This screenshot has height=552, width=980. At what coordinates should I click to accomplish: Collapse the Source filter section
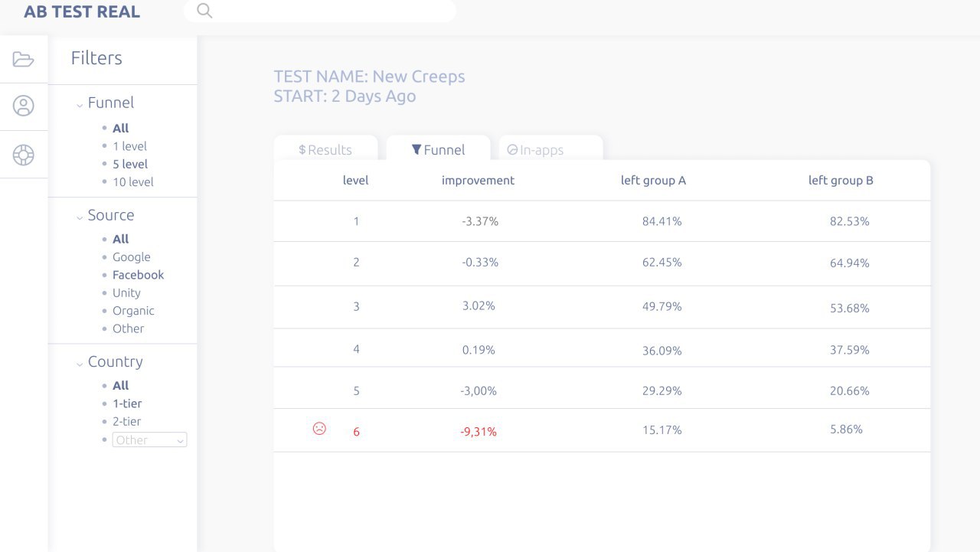point(80,217)
